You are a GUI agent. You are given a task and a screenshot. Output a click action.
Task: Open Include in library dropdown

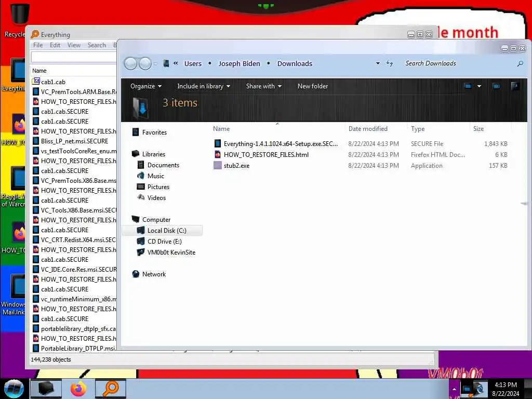(204, 86)
